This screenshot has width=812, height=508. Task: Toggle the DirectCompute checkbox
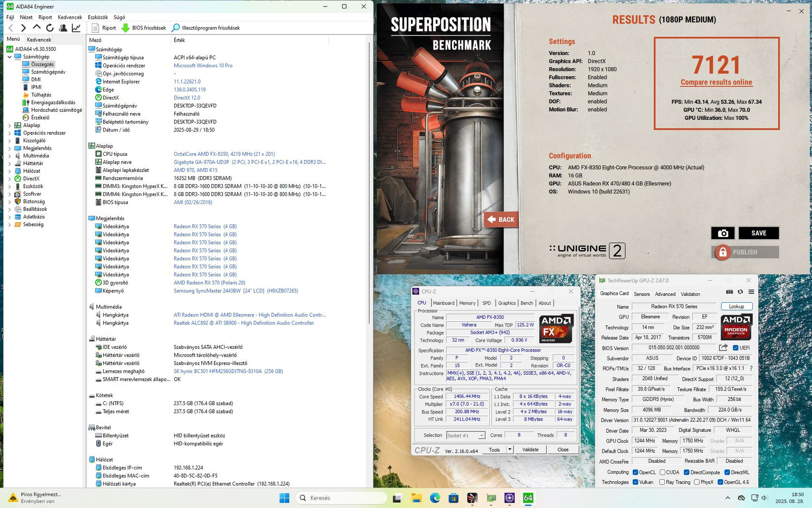point(687,473)
